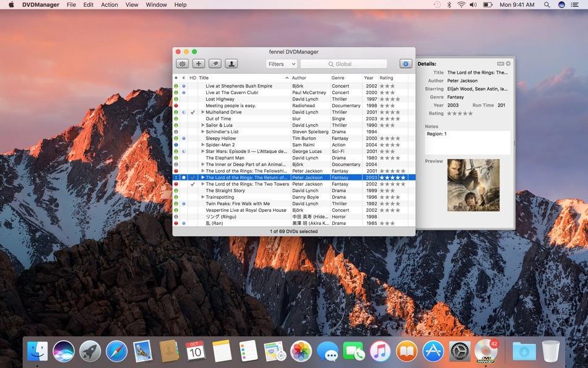Click the Lord of the Rings cover preview
588x368 pixels.
pyautogui.click(x=473, y=185)
